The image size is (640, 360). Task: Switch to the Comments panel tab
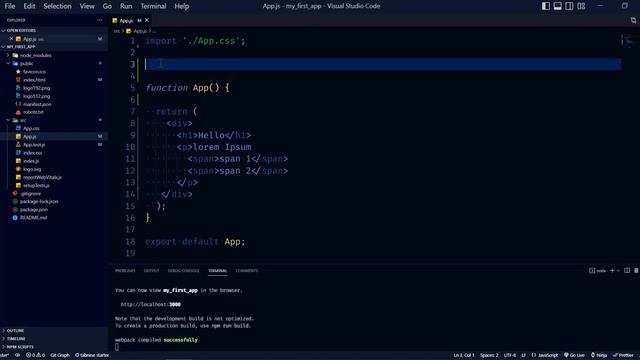tap(247, 271)
